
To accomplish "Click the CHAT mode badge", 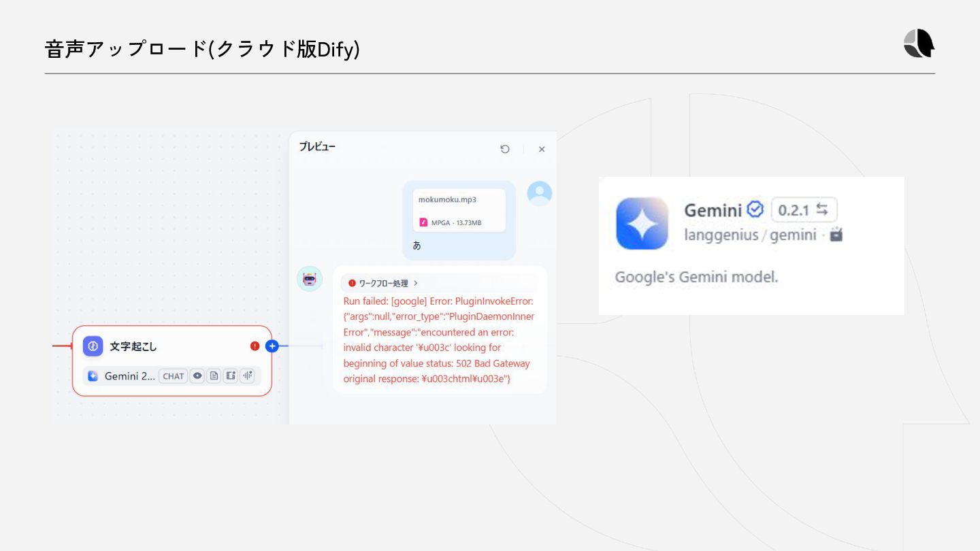I will (174, 376).
